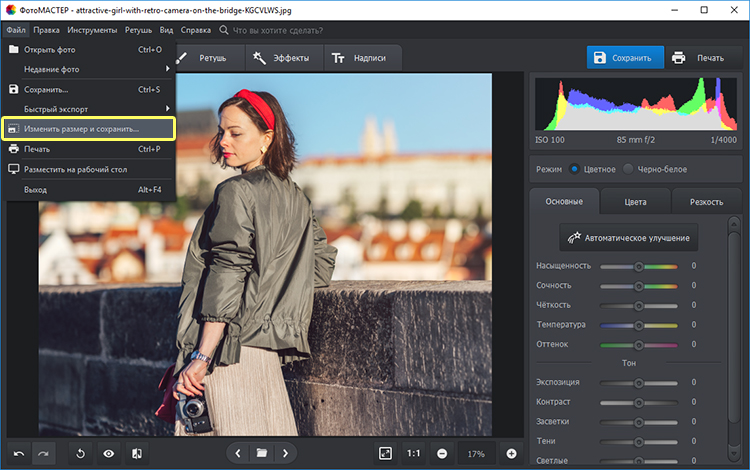The width and height of the screenshot is (750, 470).
Task: Click the reset changes circular arrow icon
Action: click(x=81, y=453)
